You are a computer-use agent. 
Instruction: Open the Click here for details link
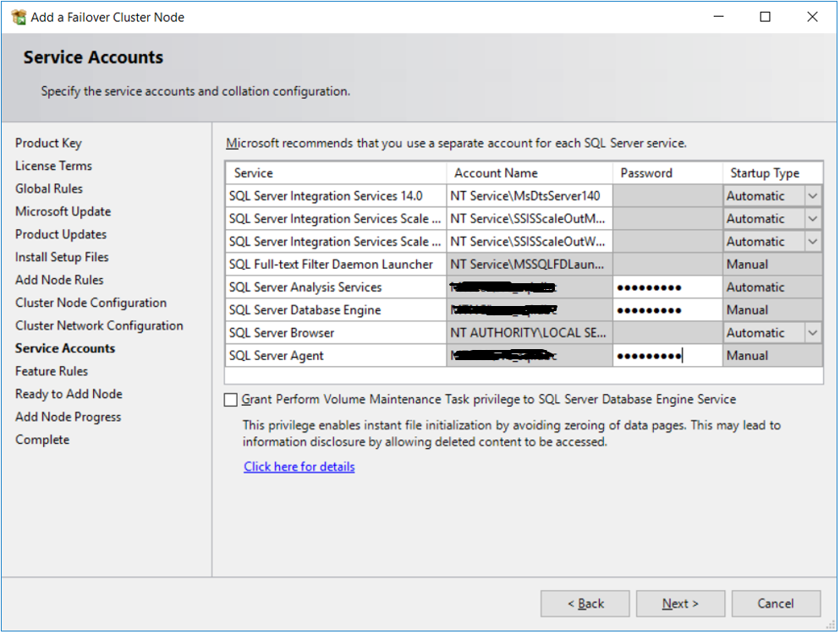299,467
